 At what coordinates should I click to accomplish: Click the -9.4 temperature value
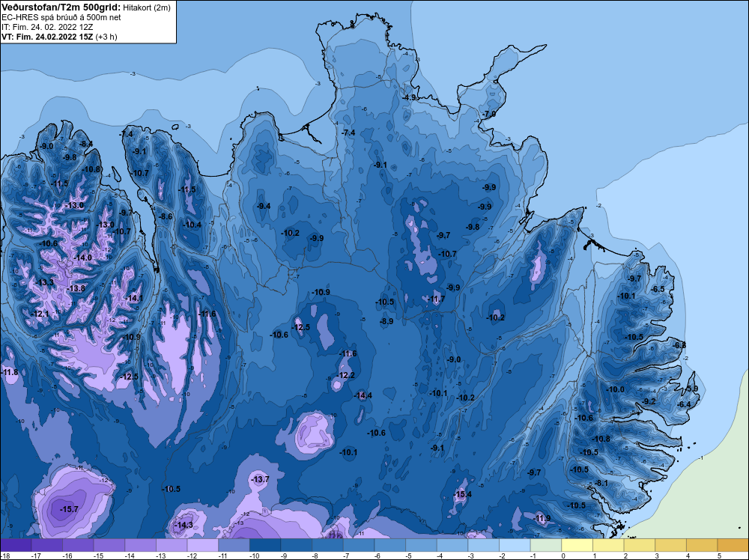coord(264,206)
